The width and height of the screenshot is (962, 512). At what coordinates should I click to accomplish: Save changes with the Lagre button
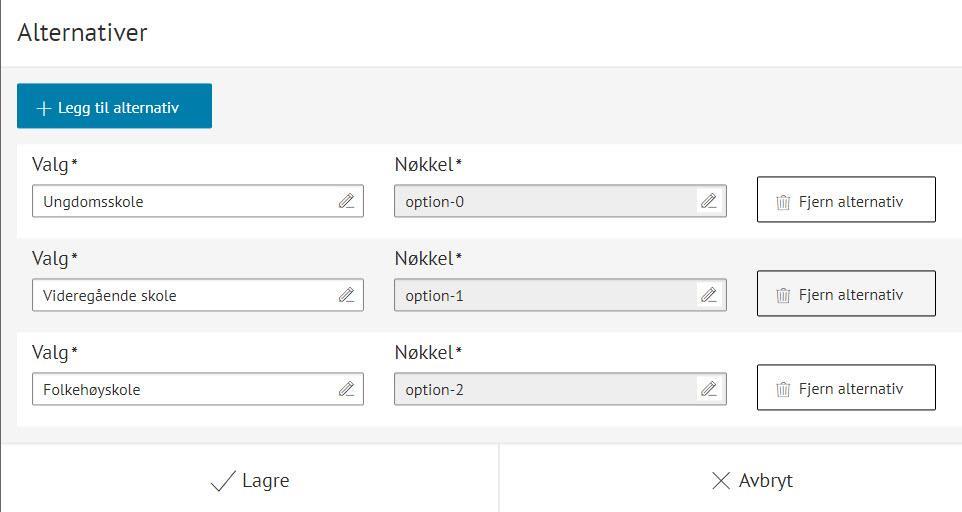(x=250, y=481)
